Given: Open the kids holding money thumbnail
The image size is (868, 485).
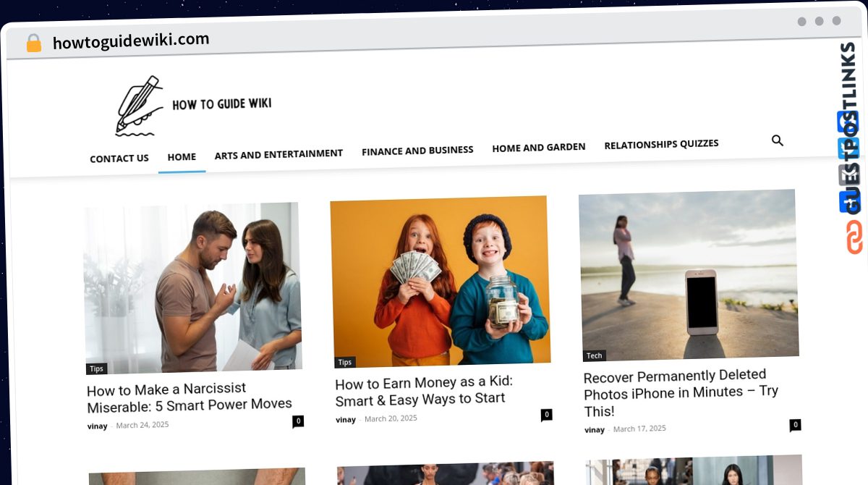Looking at the screenshot, I should click(x=440, y=282).
